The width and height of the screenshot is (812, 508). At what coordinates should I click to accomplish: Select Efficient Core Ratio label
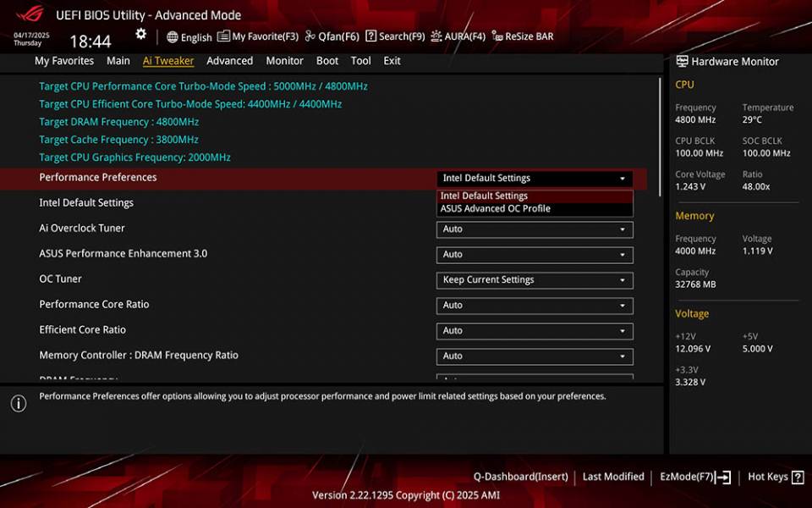82,329
